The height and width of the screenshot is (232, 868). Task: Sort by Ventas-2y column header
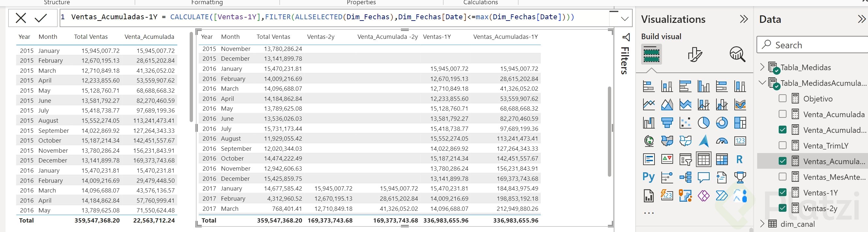click(320, 37)
